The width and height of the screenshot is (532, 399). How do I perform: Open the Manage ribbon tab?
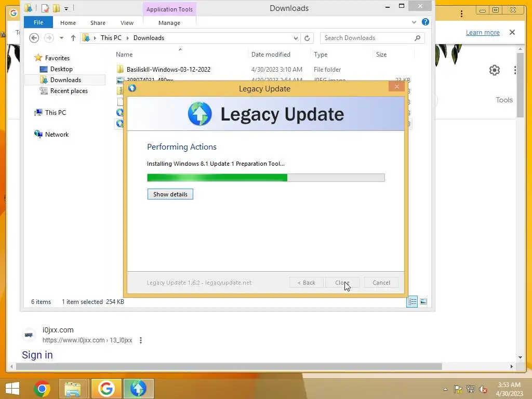(169, 23)
